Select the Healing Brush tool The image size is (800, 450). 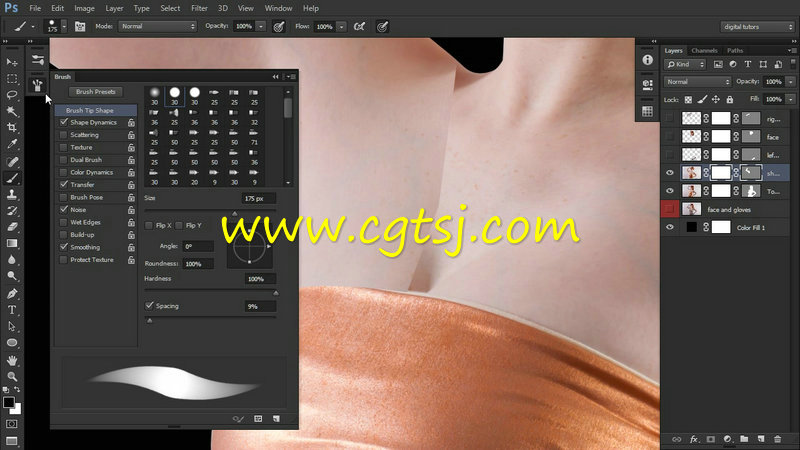click(x=12, y=162)
